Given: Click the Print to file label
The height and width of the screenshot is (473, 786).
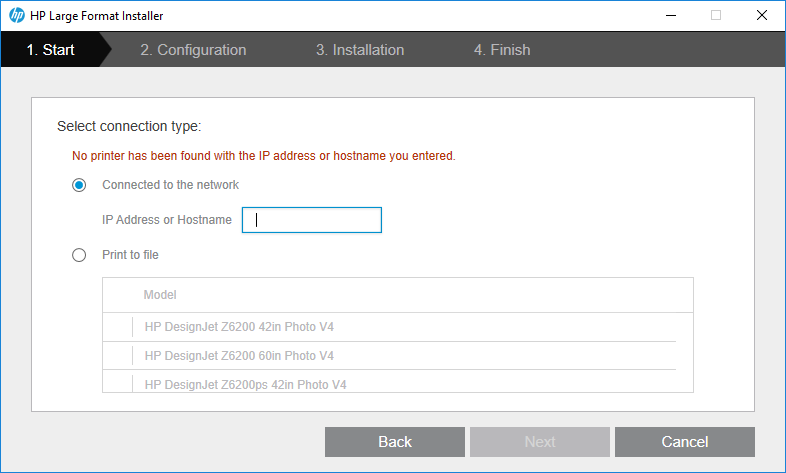Looking at the screenshot, I should pos(130,255).
